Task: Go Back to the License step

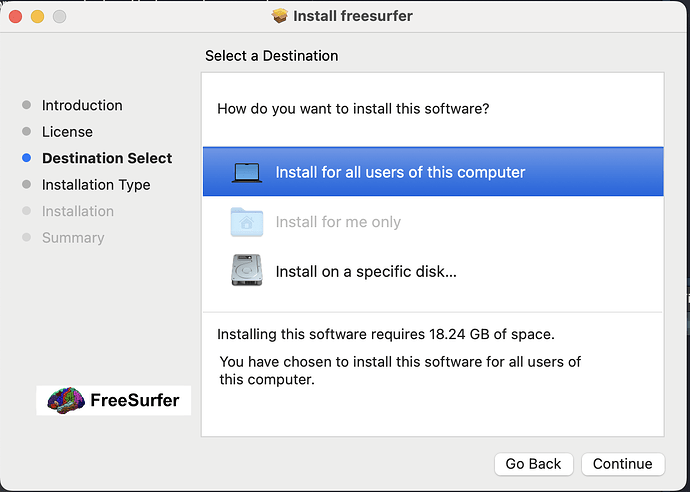Action: [x=533, y=464]
